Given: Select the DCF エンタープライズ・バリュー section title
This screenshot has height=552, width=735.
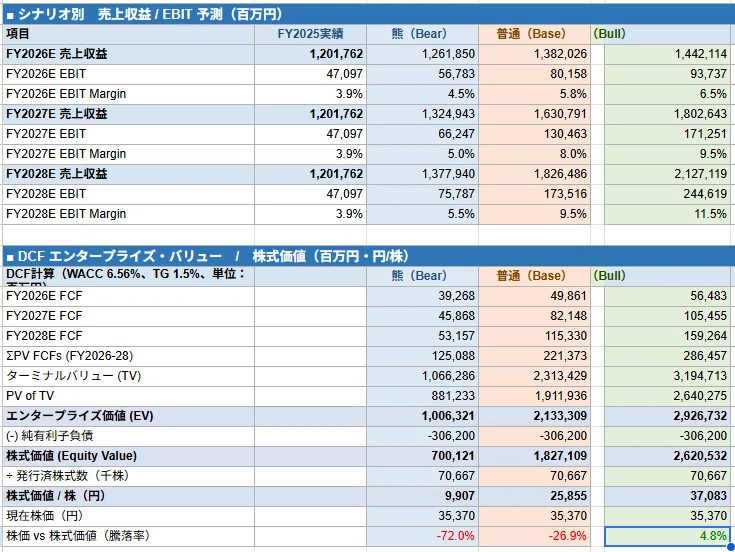Looking at the screenshot, I should click(208, 256).
